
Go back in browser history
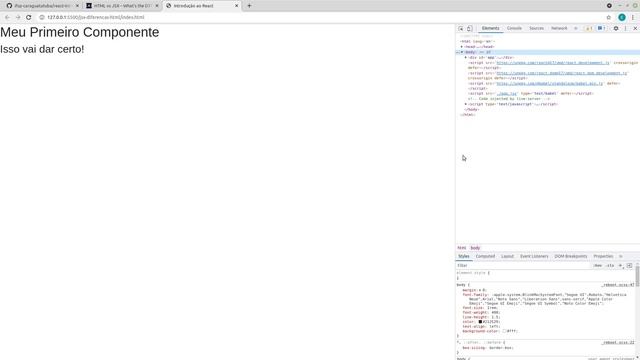click(x=7, y=17)
